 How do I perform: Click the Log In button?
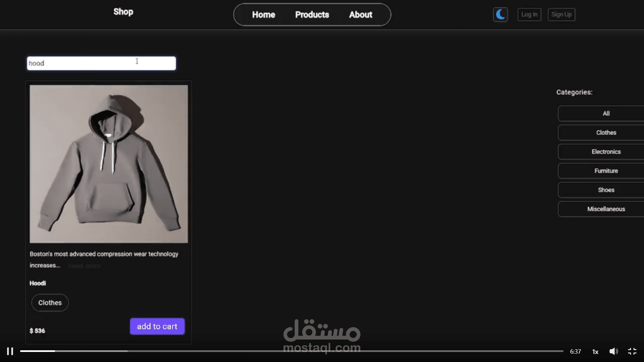pyautogui.click(x=529, y=14)
